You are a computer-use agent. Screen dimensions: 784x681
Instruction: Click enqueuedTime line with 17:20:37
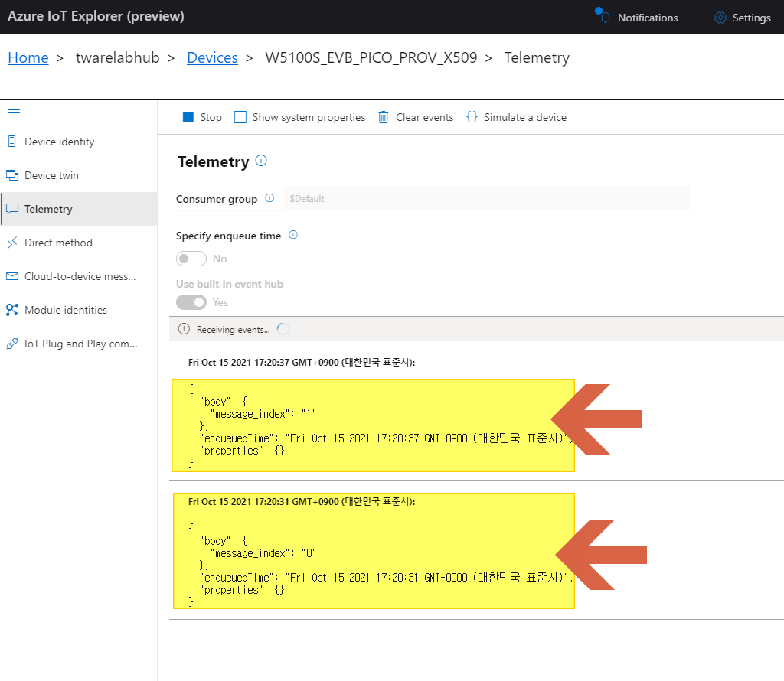(386, 438)
